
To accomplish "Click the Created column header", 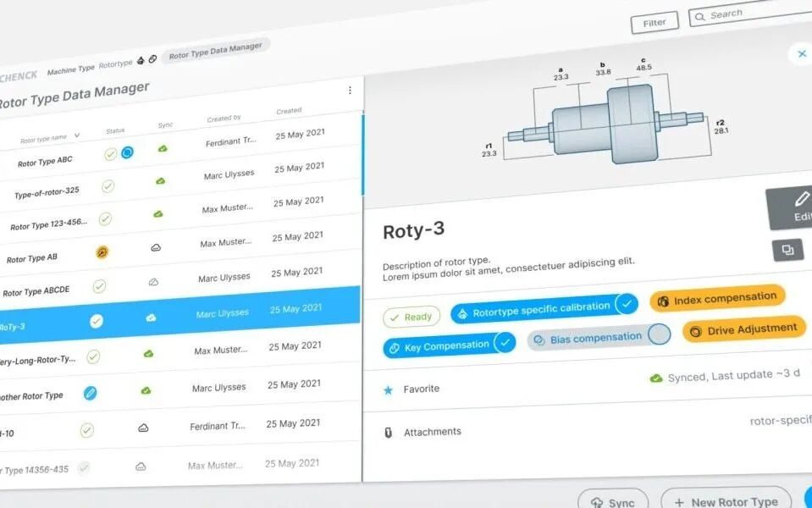I will tap(289, 111).
